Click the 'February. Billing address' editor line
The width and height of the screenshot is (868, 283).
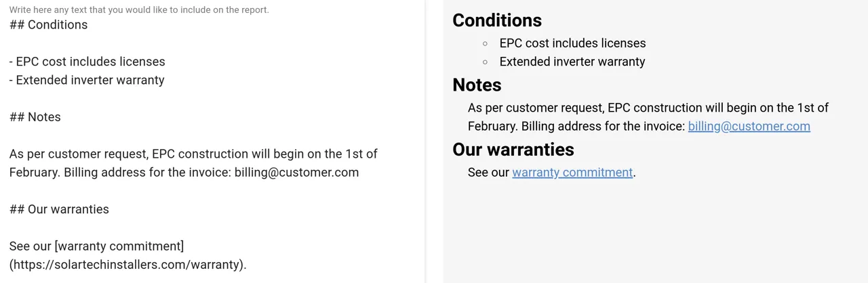point(184,172)
